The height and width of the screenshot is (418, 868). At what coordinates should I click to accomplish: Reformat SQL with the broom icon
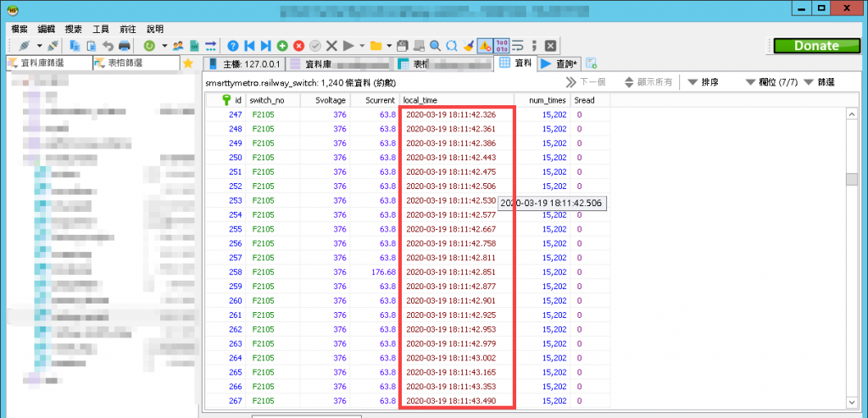(x=468, y=46)
